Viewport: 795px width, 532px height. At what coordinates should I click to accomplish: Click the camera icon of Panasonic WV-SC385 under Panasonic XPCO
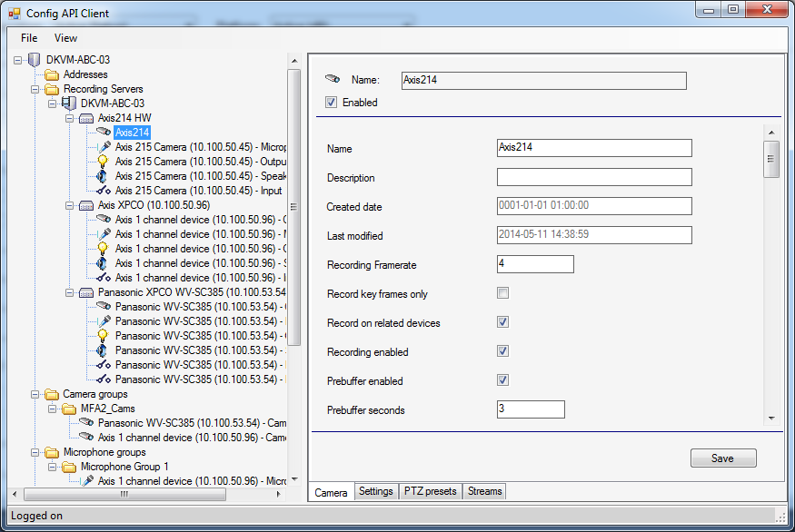click(104, 306)
